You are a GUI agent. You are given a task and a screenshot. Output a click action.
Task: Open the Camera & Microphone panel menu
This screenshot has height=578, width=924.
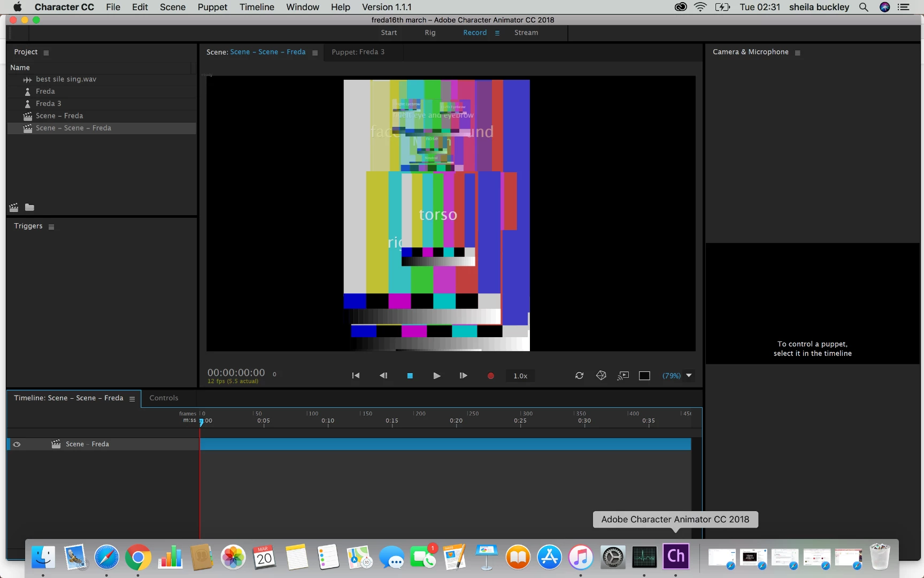tap(797, 52)
